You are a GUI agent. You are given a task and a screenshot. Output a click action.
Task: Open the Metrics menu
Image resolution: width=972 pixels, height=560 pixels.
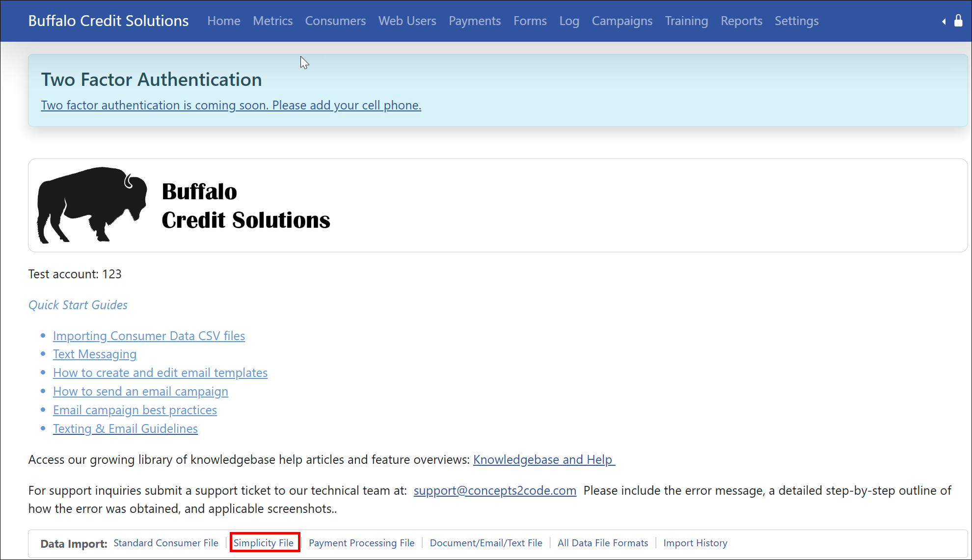(272, 21)
